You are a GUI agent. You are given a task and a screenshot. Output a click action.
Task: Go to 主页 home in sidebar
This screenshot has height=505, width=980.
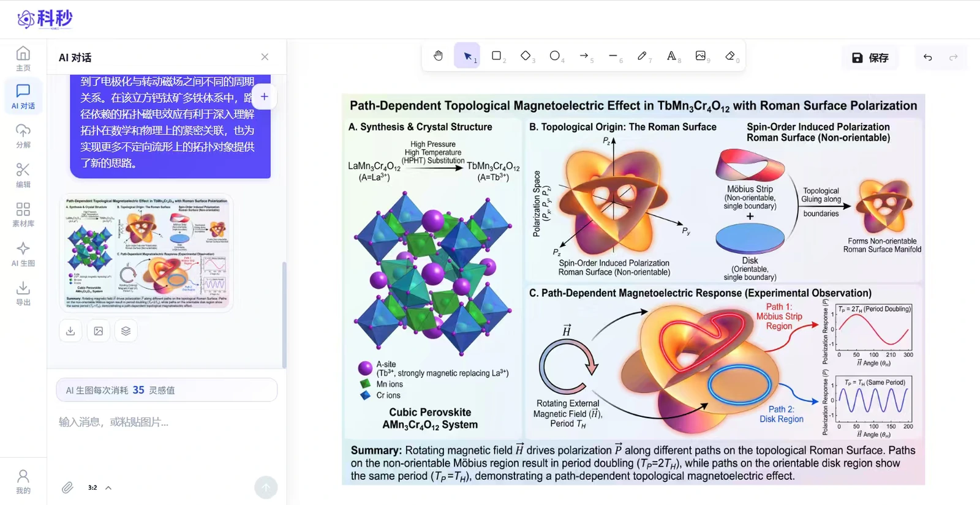(23, 59)
